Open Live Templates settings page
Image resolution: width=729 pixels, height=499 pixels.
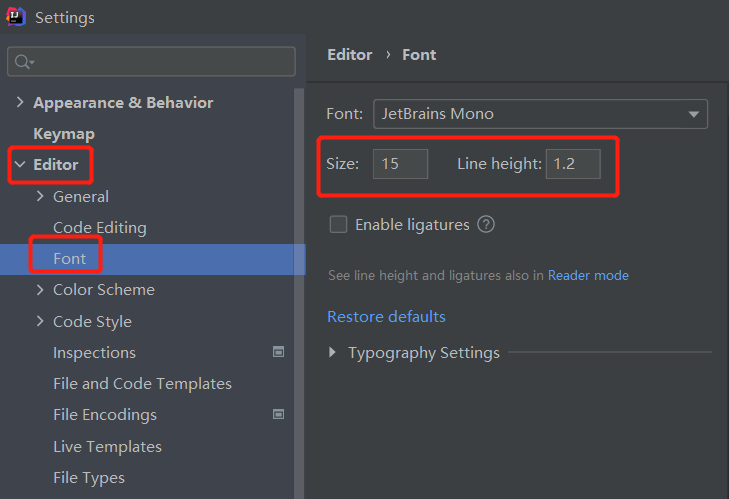(x=107, y=446)
